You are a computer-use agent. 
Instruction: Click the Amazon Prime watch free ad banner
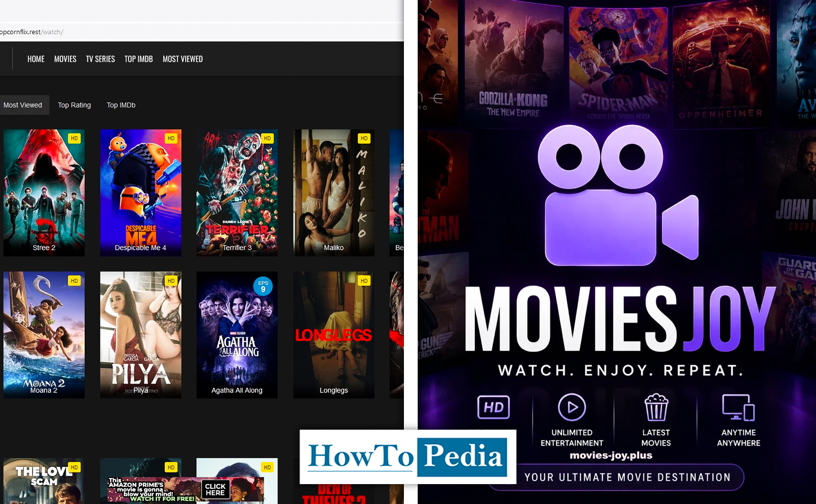(x=186, y=490)
